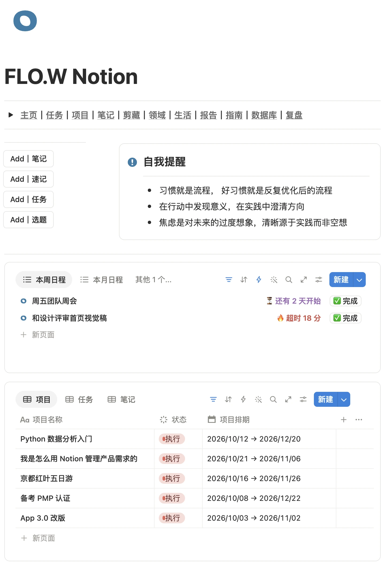The height and width of the screenshot is (588, 385).
Task: Switch to 任务 table tab
Action: [79, 399]
